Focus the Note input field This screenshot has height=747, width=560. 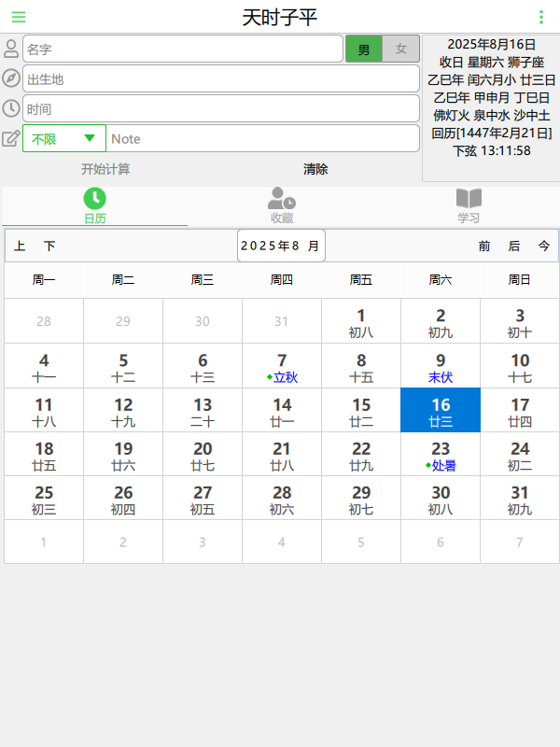click(x=262, y=138)
